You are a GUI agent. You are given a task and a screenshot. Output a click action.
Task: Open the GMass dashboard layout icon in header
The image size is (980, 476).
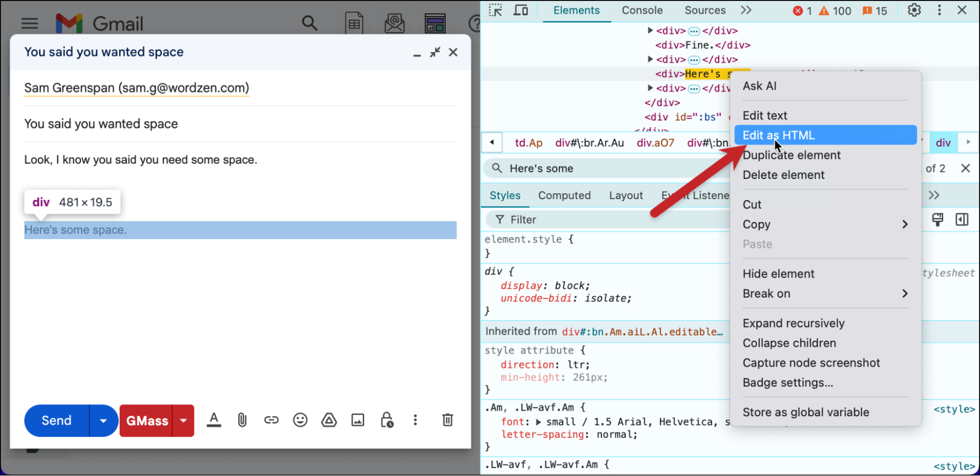click(x=435, y=23)
